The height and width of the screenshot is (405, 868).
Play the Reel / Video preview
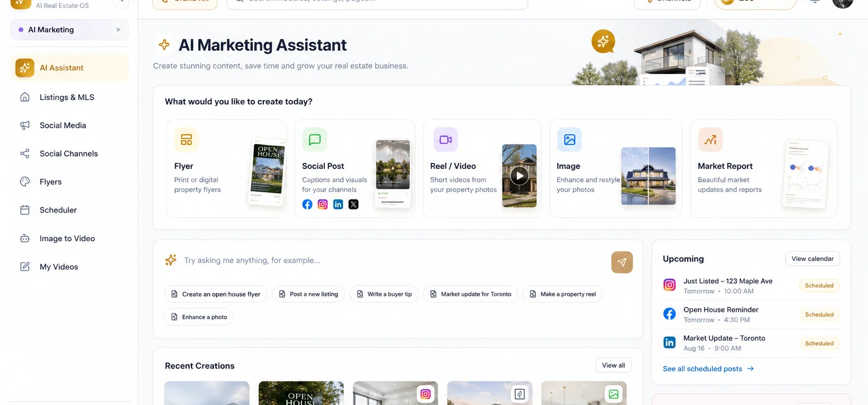(519, 176)
